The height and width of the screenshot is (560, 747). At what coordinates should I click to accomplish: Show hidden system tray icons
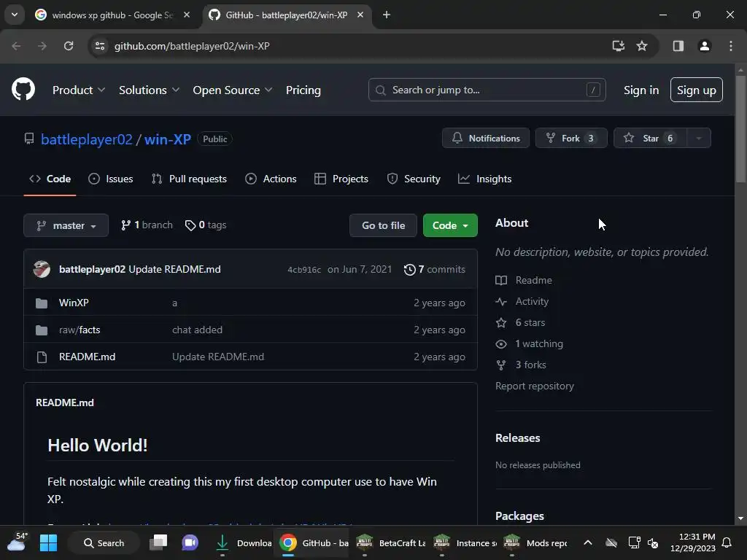point(588,542)
